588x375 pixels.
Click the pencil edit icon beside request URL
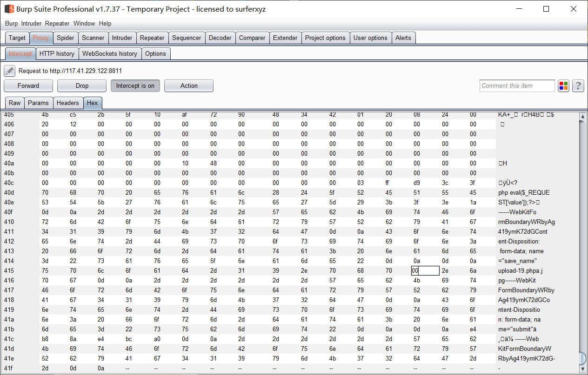10,71
